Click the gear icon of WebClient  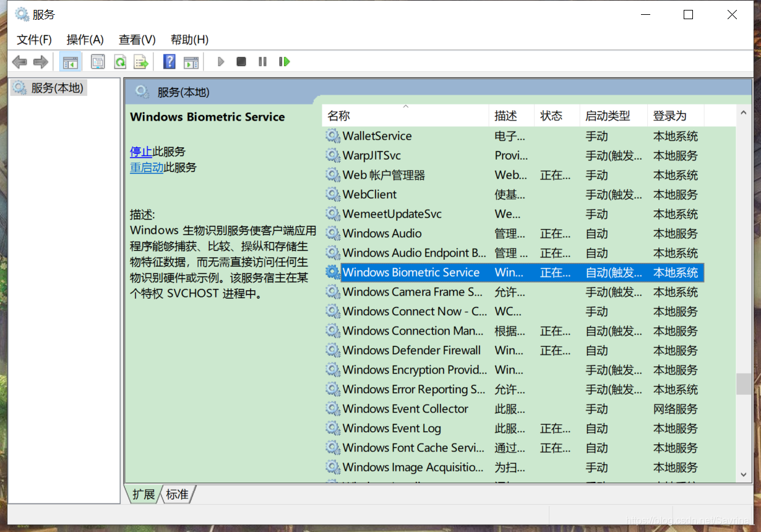pyautogui.click(x=333, y=194)
